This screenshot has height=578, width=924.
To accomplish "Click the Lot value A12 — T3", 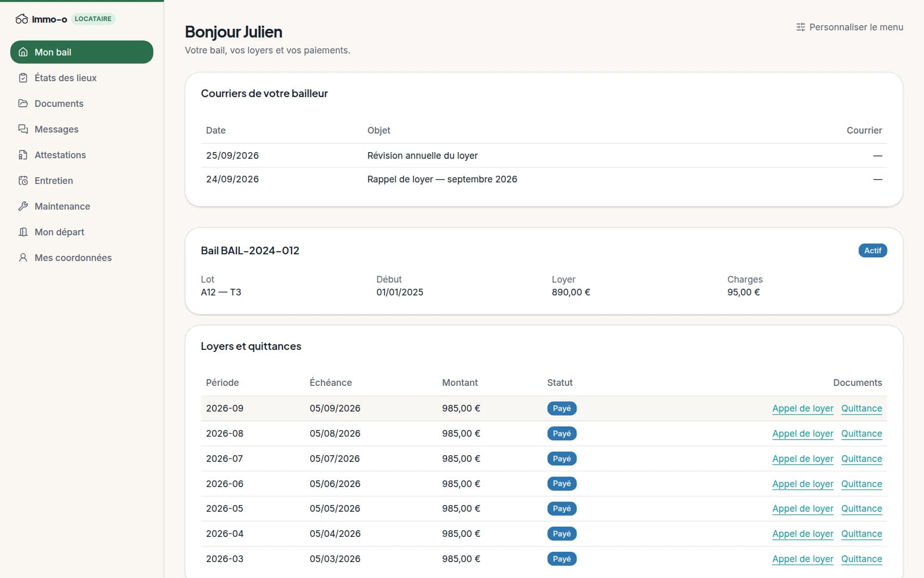I will point(221,292).
